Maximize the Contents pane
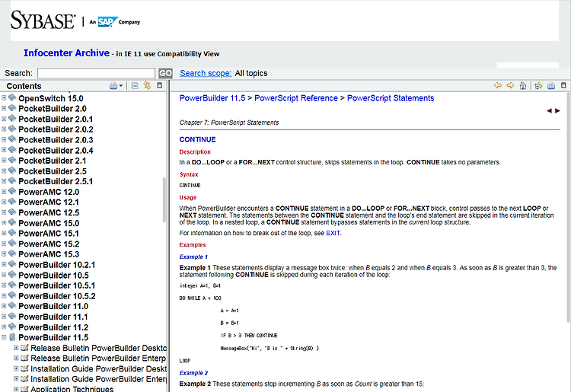 pyautogui.click(x=160, y=85)
